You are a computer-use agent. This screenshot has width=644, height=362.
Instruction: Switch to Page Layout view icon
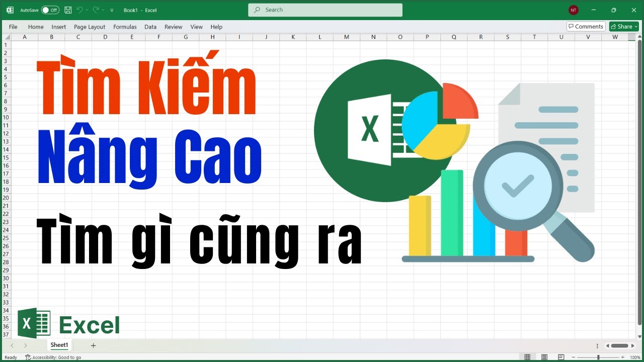click(544, 357)
